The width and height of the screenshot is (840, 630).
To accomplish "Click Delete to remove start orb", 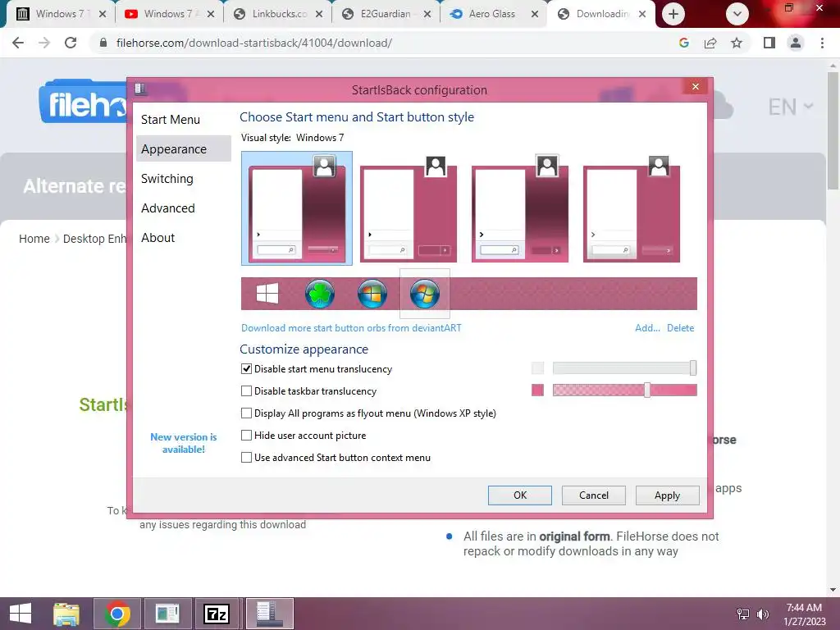I will (x=680, y=328).
